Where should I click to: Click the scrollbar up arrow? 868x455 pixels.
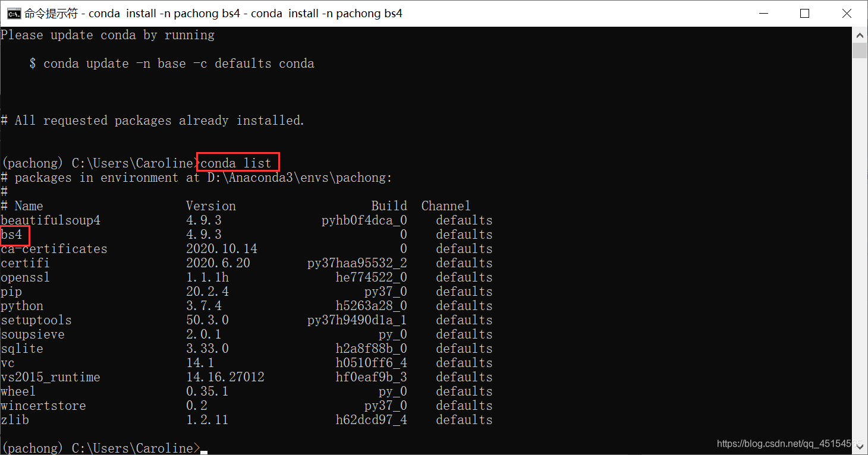pos(860,34)
